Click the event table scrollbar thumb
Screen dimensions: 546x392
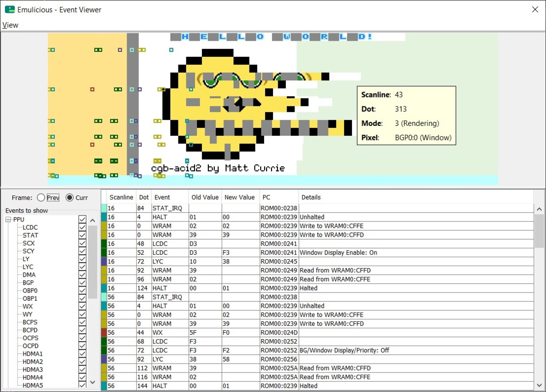pyautogui.click(x=539, y=231)
